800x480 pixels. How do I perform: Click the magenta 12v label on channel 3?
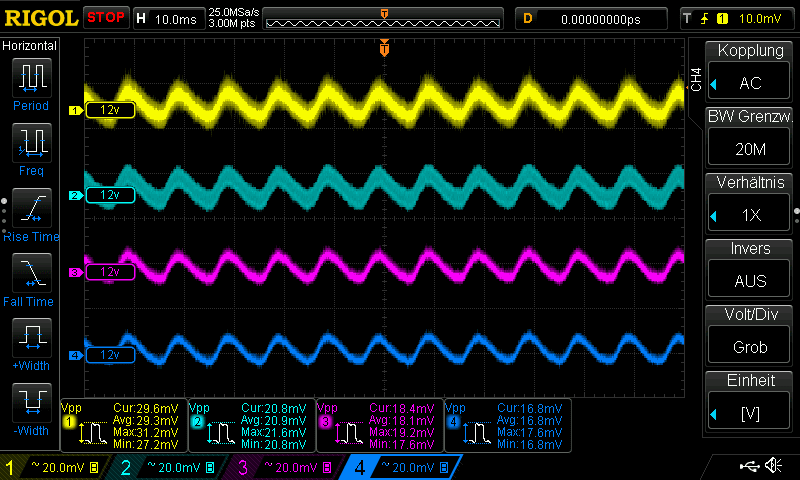110,272
